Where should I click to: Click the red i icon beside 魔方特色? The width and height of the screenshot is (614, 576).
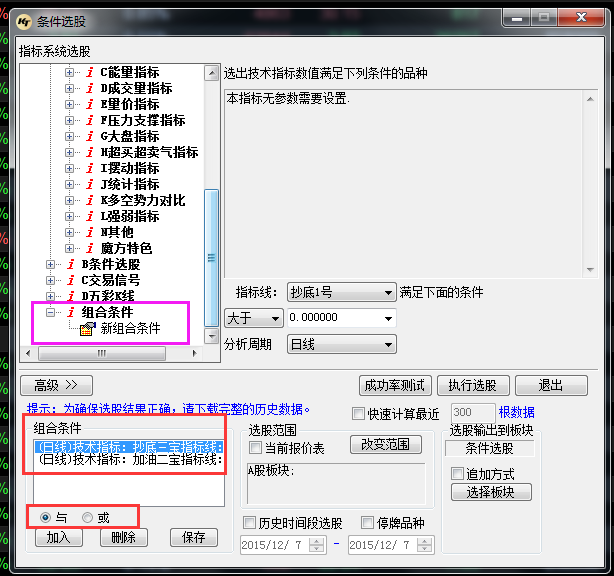[90, 248]
